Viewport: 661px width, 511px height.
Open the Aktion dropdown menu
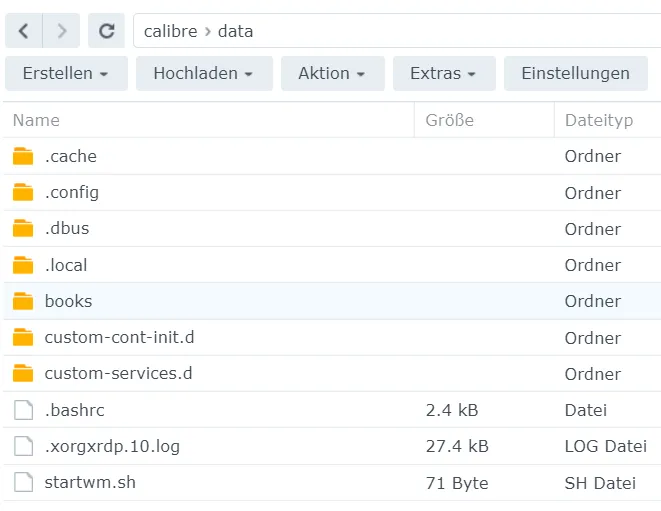(333, 73)
